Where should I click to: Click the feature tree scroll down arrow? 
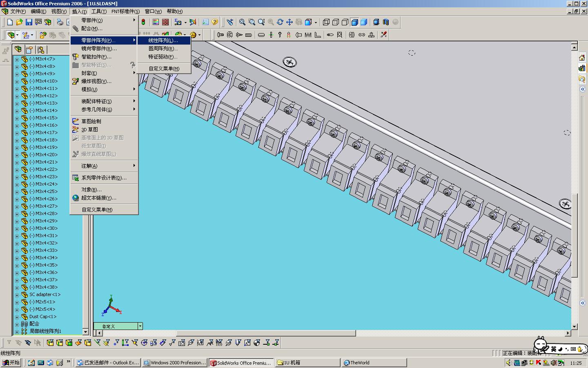[x=85, y=332]
